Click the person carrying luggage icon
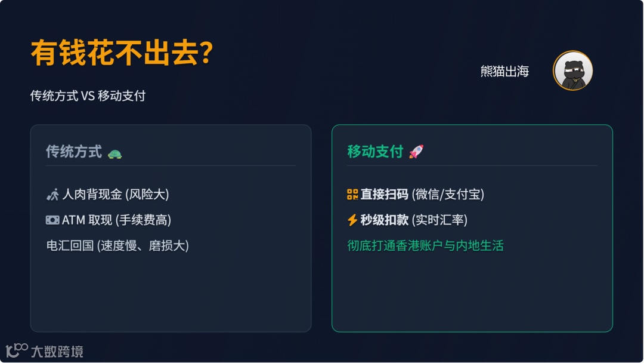Image resolution: width=644 pixels, height=363 pixels. (52, 195)
